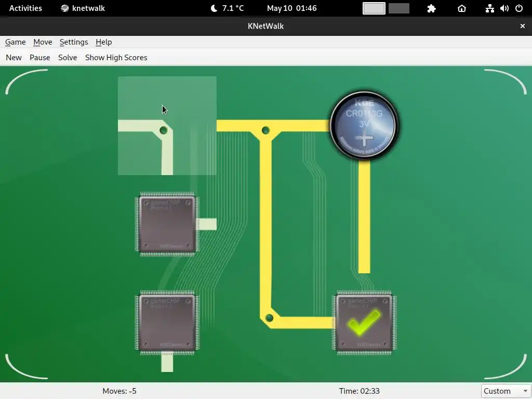Switch to the first workspace thumbnail
532x399 pixels.
coord(374,8)
